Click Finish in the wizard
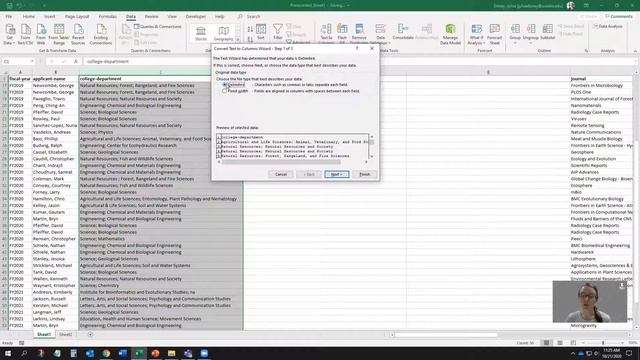The width and height of the screenshot is (640, 360). pyautogui.click(x=364, y=174)
